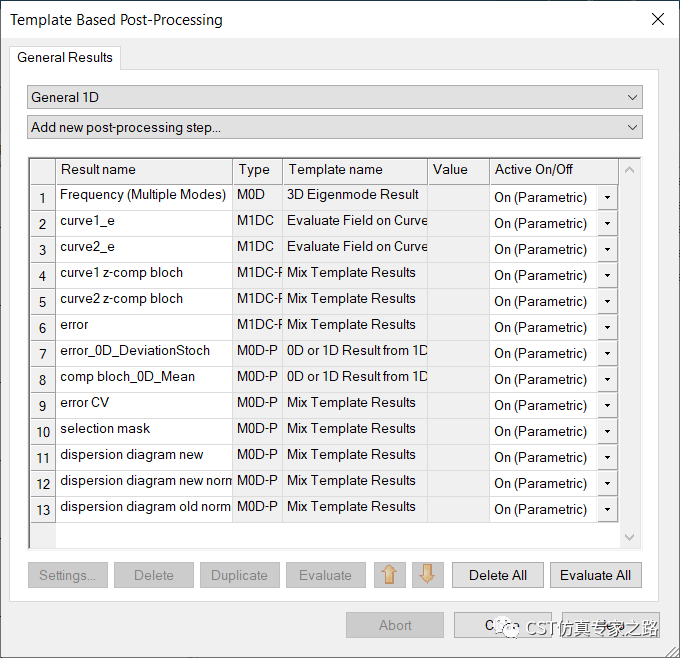This screenshot has width=680, height=658.
Task: Click the empty Value cell for error CV row
Action: 458,406
